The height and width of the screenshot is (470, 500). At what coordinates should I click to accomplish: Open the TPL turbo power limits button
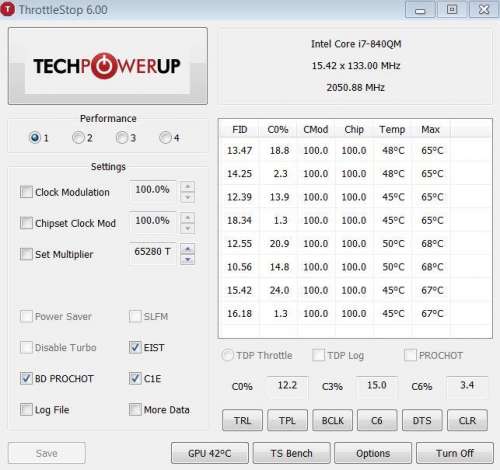pyautogui.click(x=287, y=420)
